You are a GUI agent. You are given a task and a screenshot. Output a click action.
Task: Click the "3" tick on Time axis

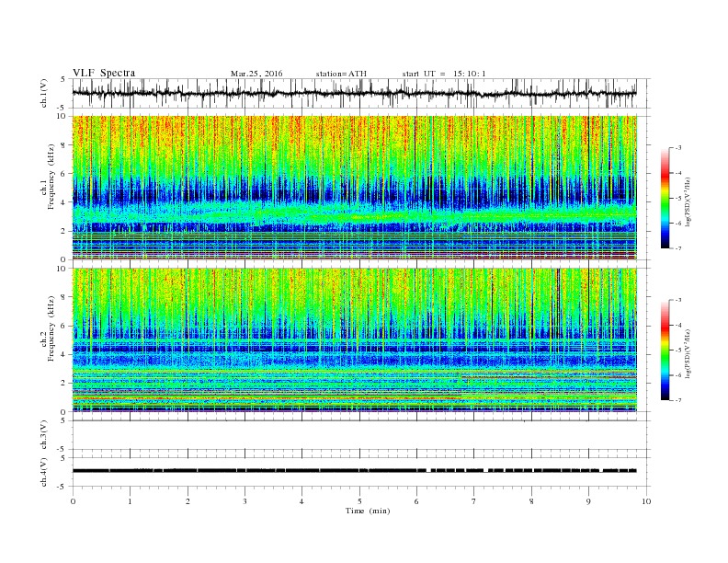click(x=245, y=501)
